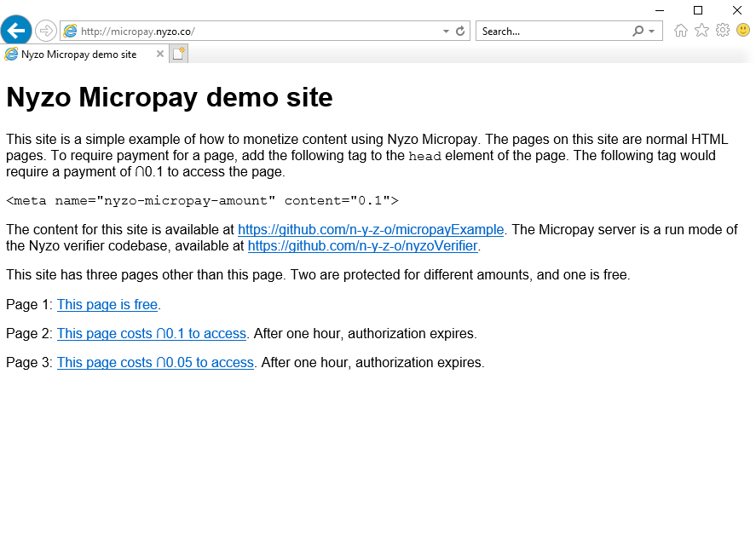The image size is (756, 535).
Task: Open Favorites with the star icon
Action: 701,31
